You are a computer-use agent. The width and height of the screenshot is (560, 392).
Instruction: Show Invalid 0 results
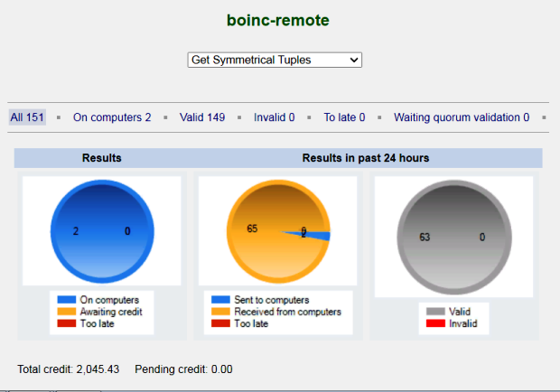[x=275, y=117]
